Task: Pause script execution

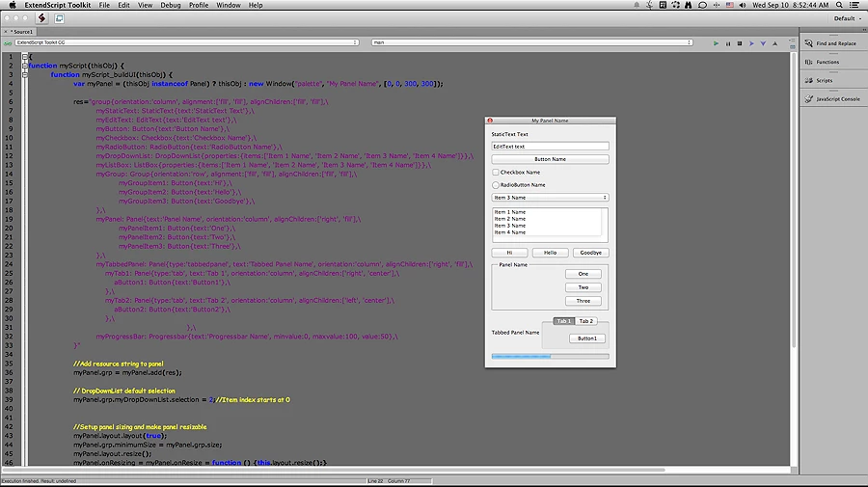Action: 728,43
